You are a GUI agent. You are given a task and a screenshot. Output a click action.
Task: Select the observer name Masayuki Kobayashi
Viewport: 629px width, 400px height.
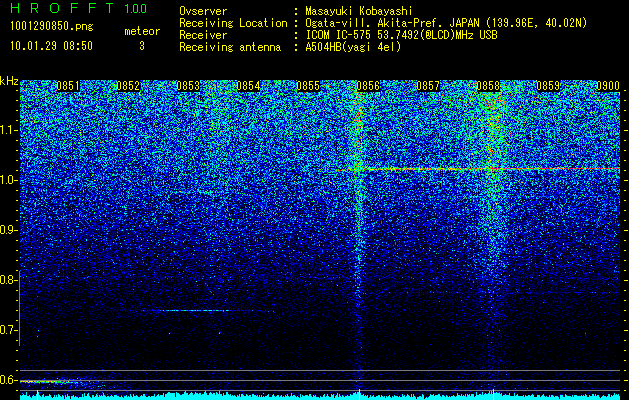(x=359, y=11)
